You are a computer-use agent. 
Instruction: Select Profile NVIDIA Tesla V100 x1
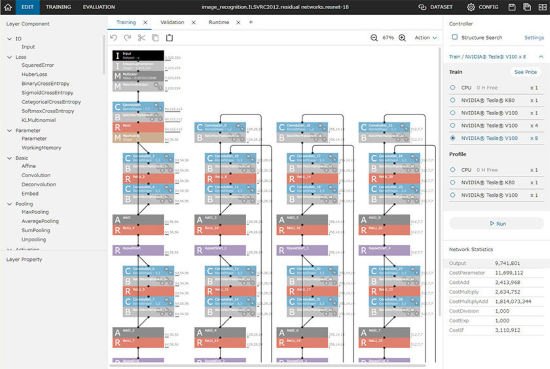(452, 195)
